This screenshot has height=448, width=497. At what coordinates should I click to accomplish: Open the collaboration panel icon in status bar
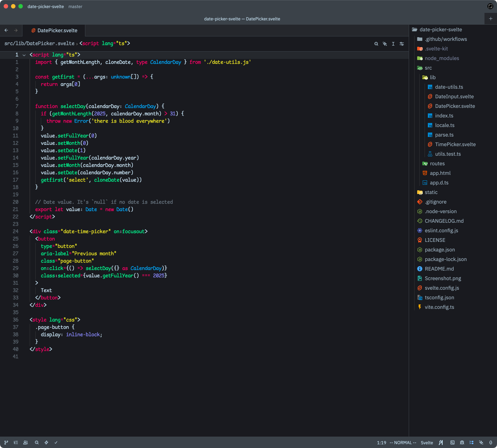click(x=25, y=442)
